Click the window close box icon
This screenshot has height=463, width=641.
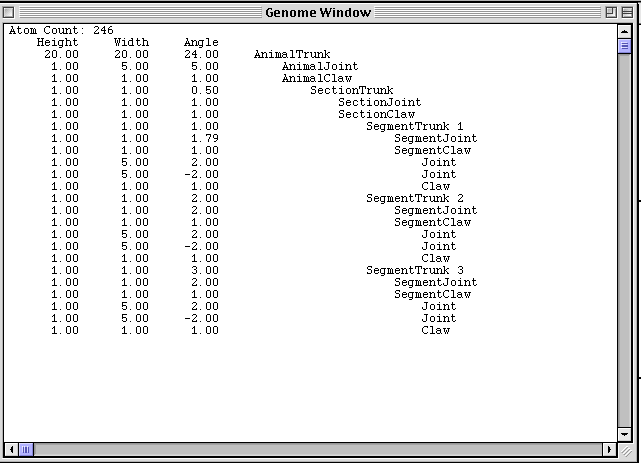pyautogui.click(x=9, y=13)
